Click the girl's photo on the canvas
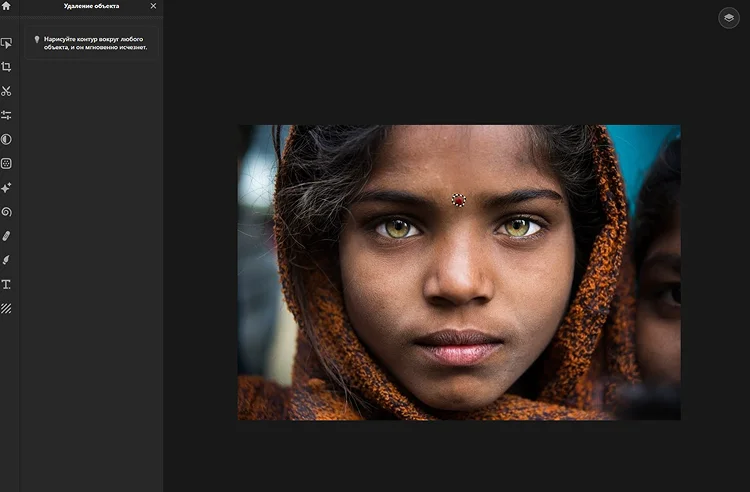Screen dimensions: 750x492 pos(459,273)
